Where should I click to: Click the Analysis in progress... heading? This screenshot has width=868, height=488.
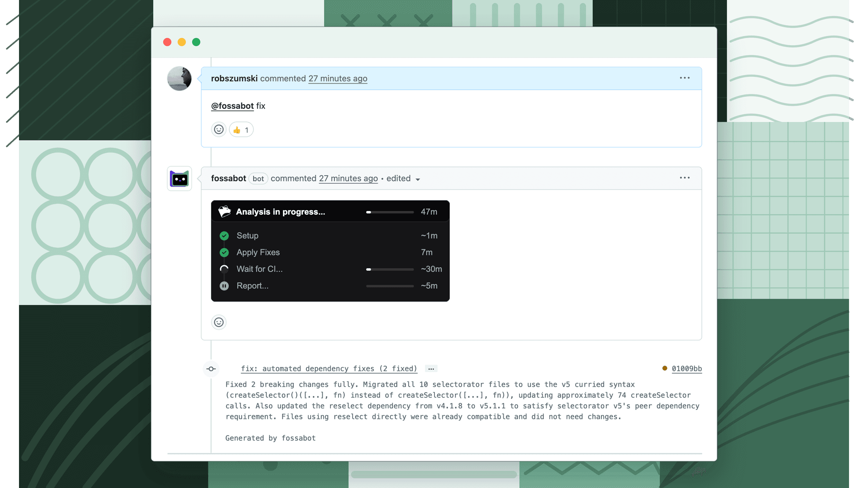(x=280, y=212)
